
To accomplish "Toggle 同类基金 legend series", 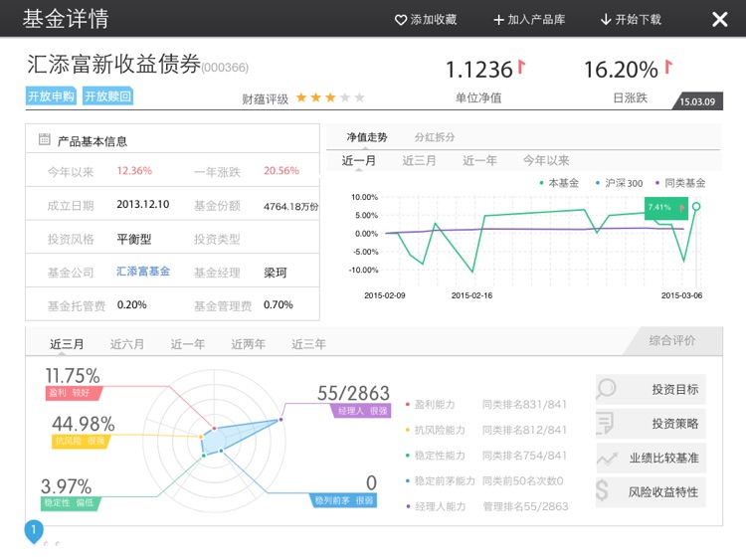I will 680,183.
